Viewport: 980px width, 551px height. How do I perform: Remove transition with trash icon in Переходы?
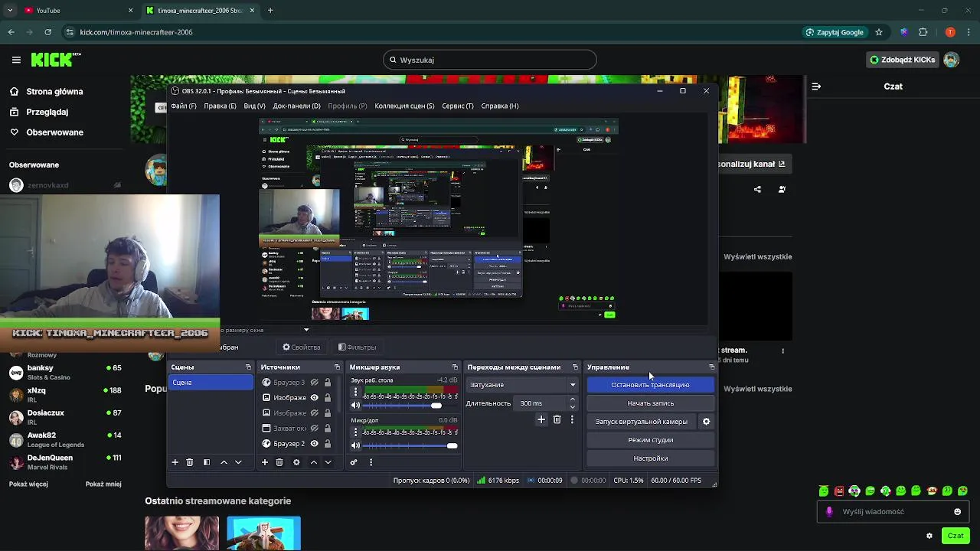pos(557,419)
